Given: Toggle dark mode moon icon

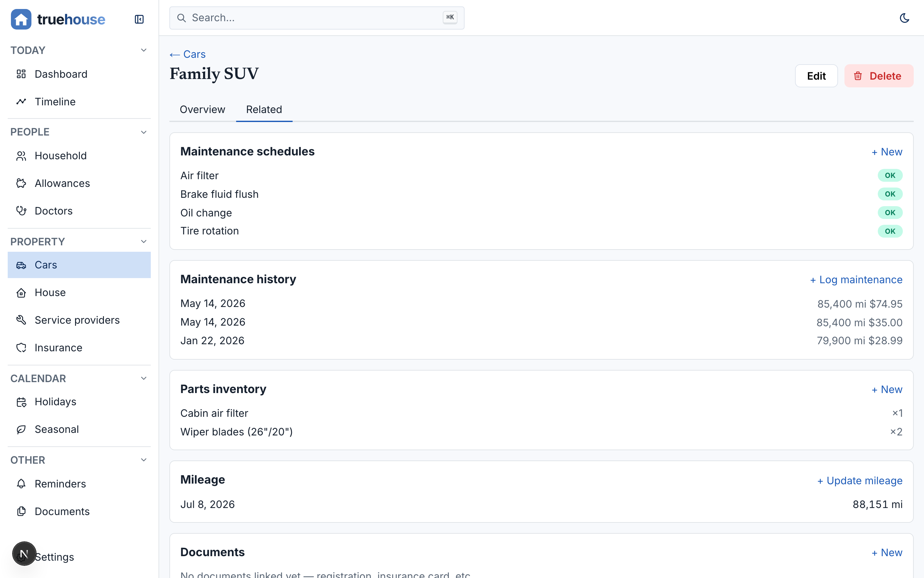Looking at the screenshot, I should (x=904, y=18).
